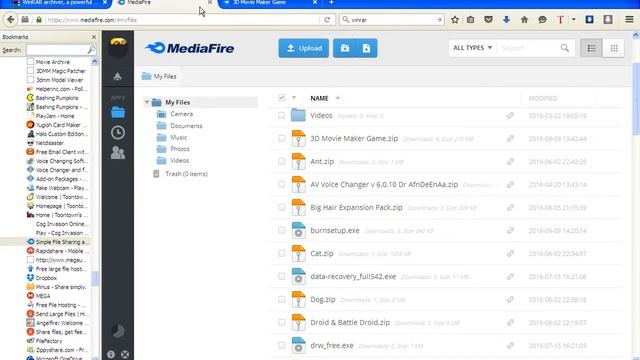The image size is (640, 360).
Task: Check the Videos folder row checkbox
Action: [x=282, y=116]
